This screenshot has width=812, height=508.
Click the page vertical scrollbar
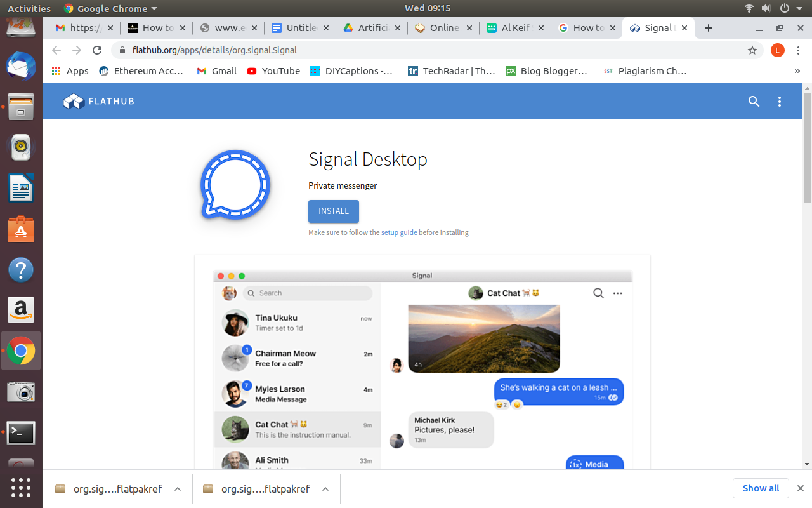pyautogui.click(x=807, y=147)
